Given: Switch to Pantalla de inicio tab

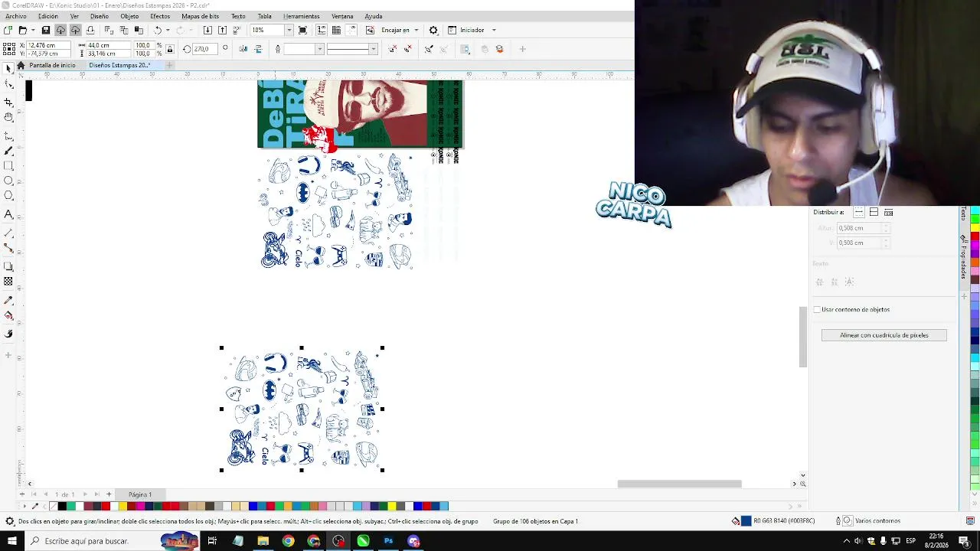Looking at the screenshot, I should click(52, 65).
